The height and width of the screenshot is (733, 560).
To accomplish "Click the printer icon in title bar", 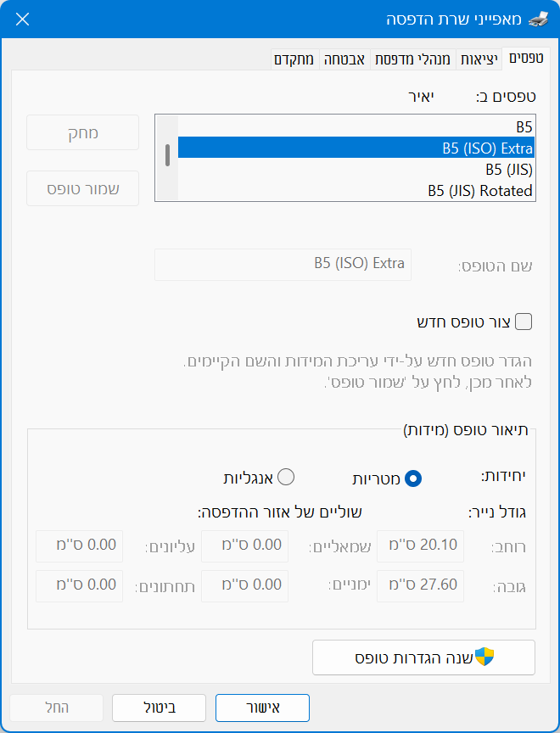I will click(x=539, y=19).
